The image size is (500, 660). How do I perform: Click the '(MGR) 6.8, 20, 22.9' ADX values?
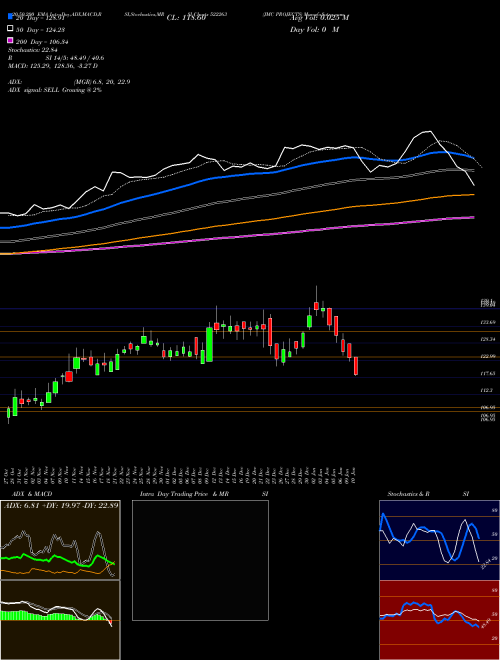tap(101, 82)
